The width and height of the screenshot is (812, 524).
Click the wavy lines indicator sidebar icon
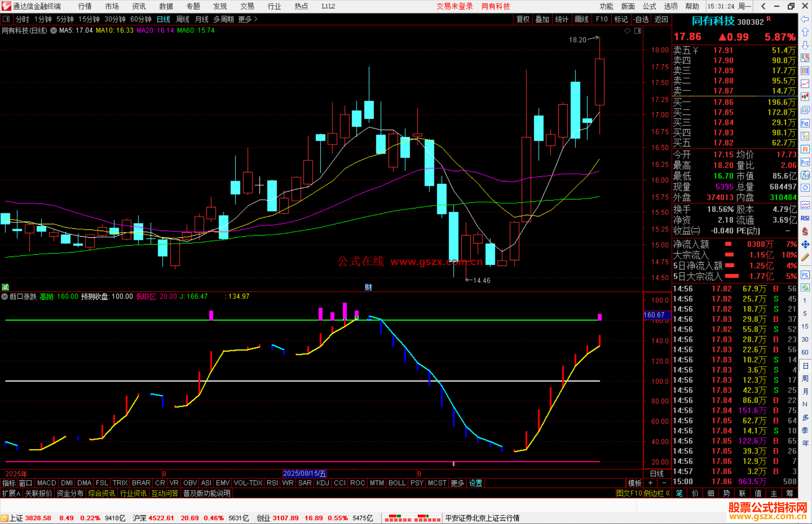[805, 205]
